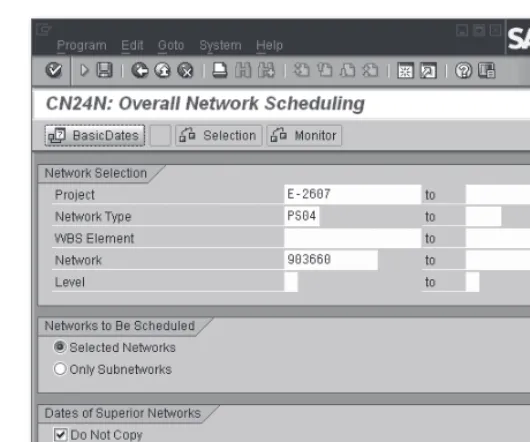Click the Find binoculars icon
The width and height of the screenshot is (530, 442).
coord(243,71)
